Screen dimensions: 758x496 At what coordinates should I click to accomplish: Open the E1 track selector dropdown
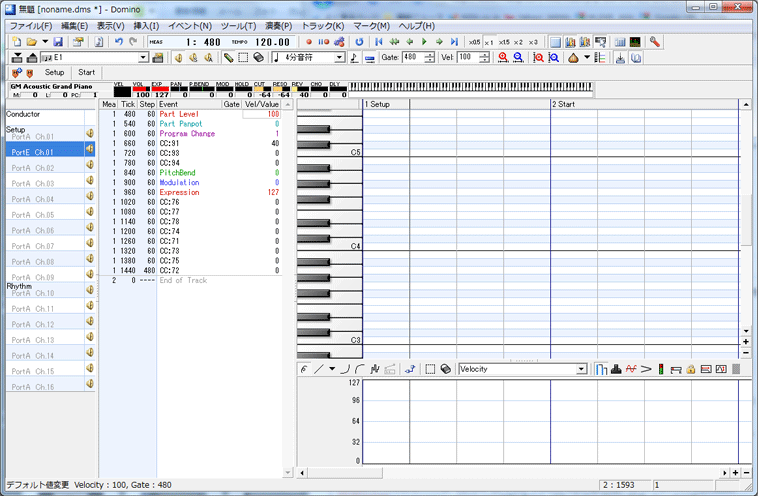point(143,58)
